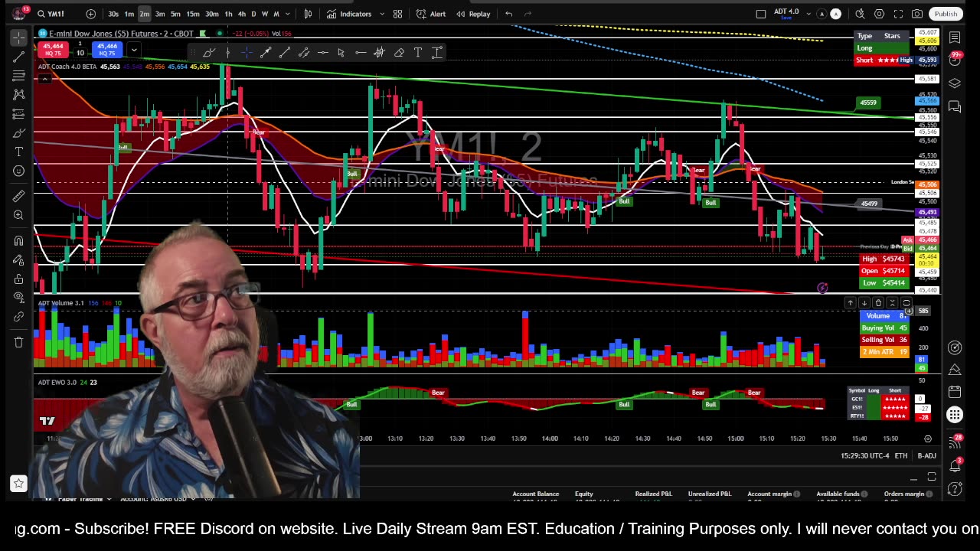Collapse the volume pane

click(x=892, y=303)
